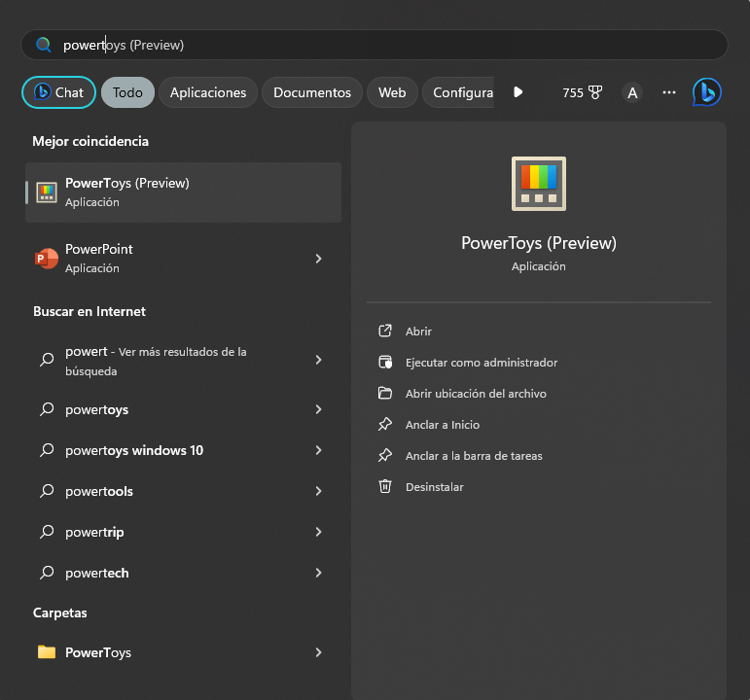Click the magnifier icon beside powertoys suggestion
The width and height of the screenshot is (750, 700).
click(x=47, y=408)
